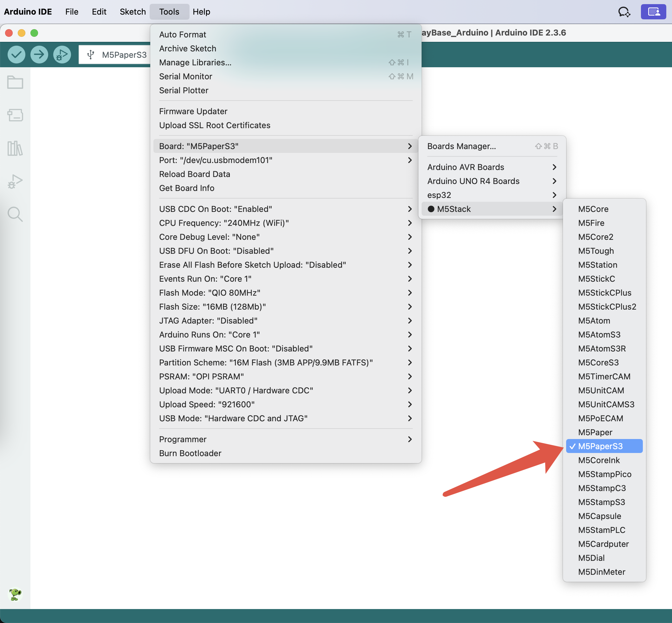
Task: Open the Boards Manager sidebar icon
Action: [x=15, y=115]
